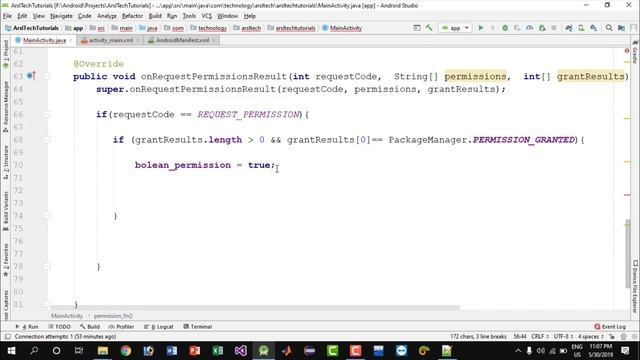The height and width of the screenshot is (360, 640).
Task: Click the fold end marker at line 78
Action: [47, 266]
